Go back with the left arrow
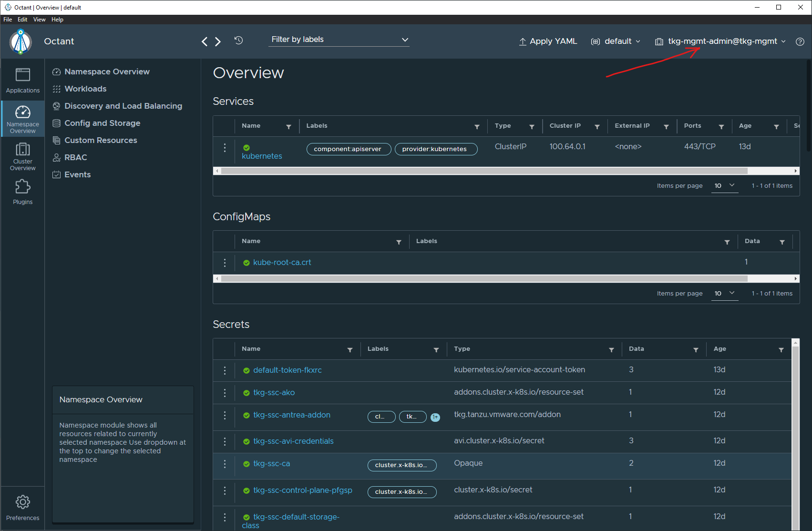The image size is (812, 531). pyautogui.click(x=205, y=41)
